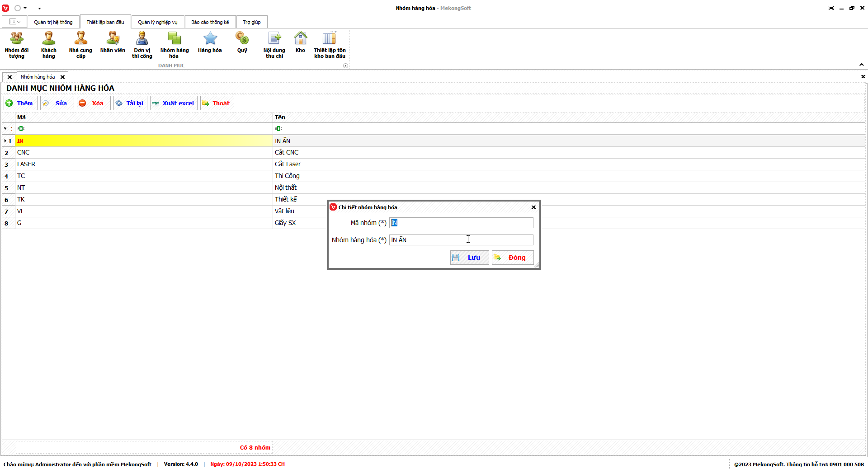Open Đơn vị thi công list

tap(142, 45)
